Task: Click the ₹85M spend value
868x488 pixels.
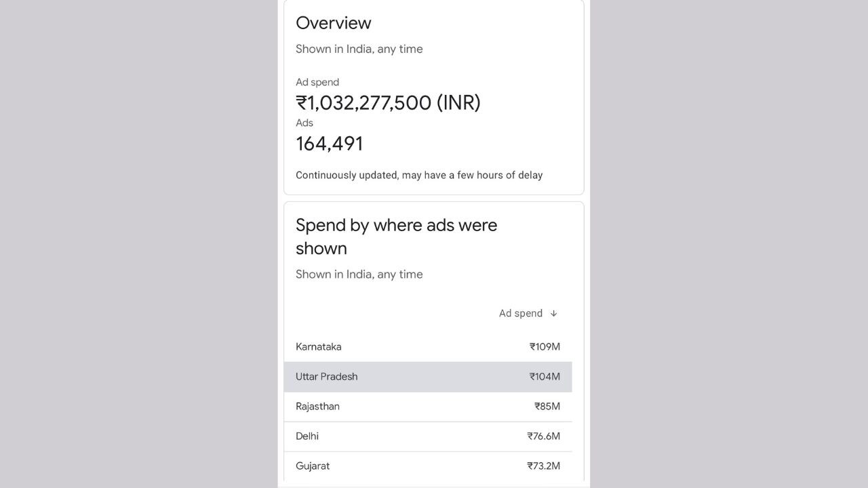Action: [547, 406]
